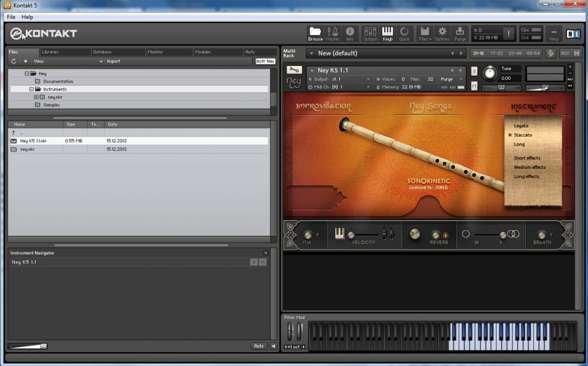Solo Ney K5 1.1 in Instrument Navigator
This screenshot has height=366, width=588.
(x=253, y=262)
